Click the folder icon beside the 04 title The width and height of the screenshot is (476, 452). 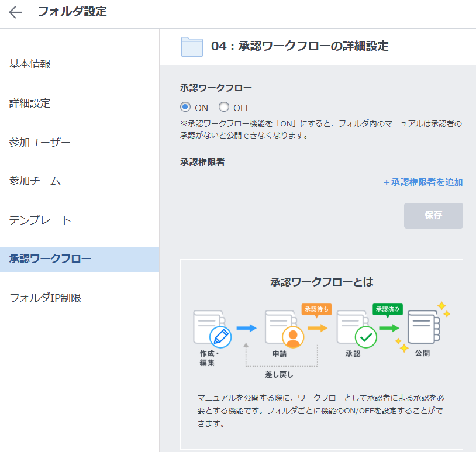[x=192, y=47]
